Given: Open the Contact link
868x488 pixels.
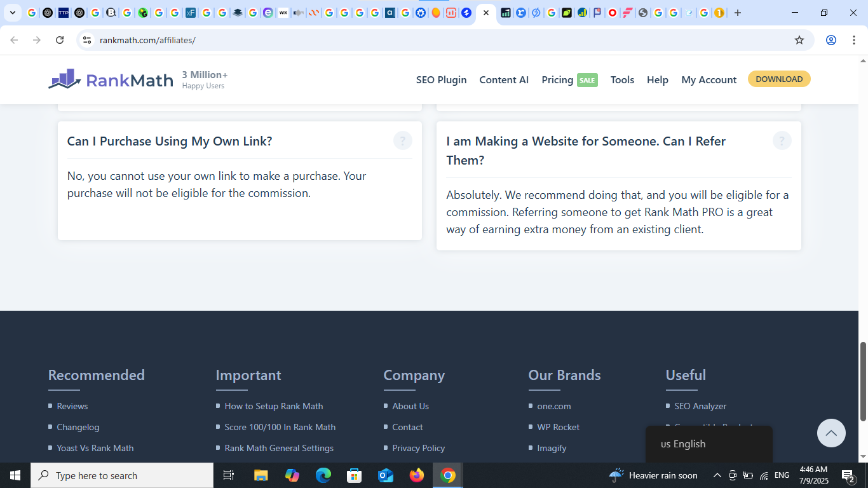Looking at the screenshot, I should pos(407,427).
